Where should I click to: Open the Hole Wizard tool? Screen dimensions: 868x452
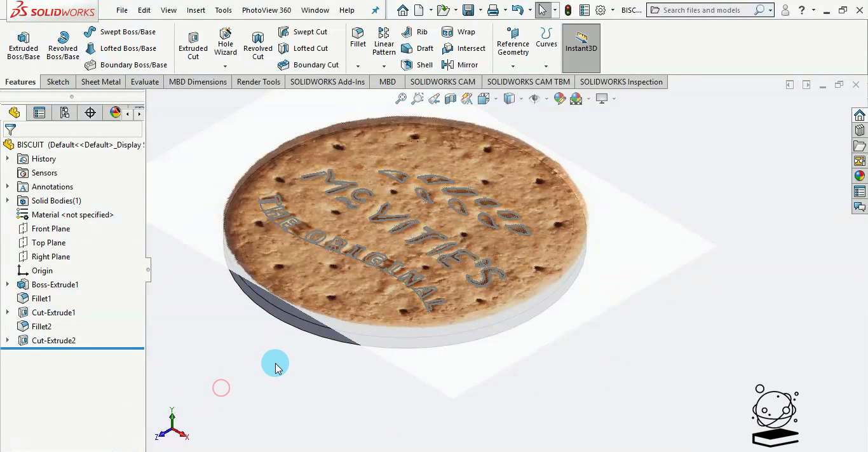click(x=226, y=42)
